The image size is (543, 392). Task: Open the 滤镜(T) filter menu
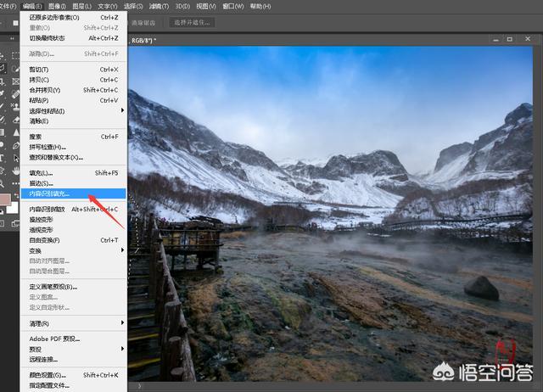158,6
